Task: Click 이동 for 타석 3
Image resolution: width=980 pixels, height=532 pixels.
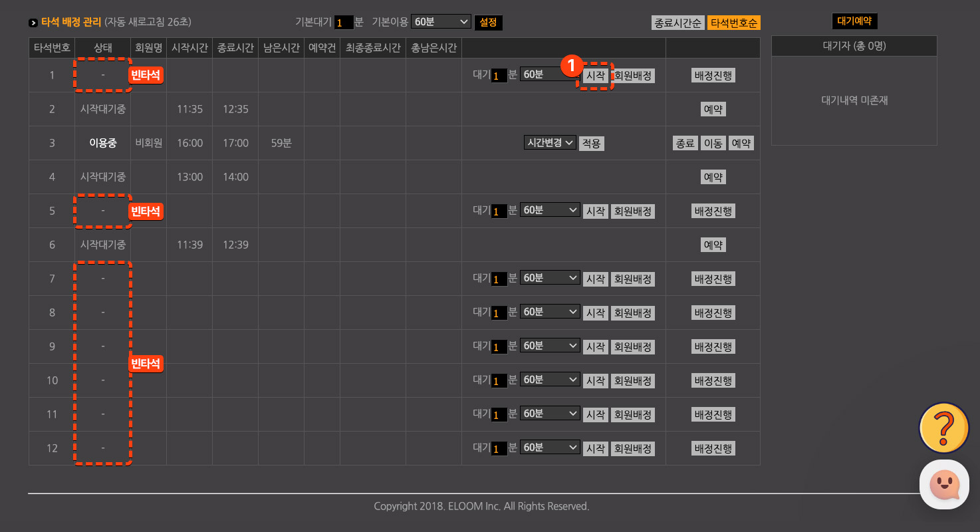Action: 713,144
